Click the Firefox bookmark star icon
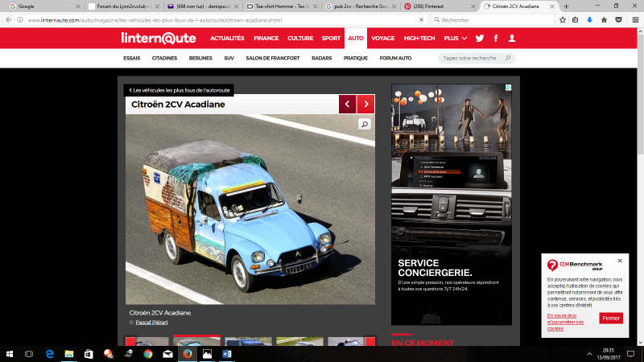The width and height of the screenshot is (644, 362). tap(563, 19)
